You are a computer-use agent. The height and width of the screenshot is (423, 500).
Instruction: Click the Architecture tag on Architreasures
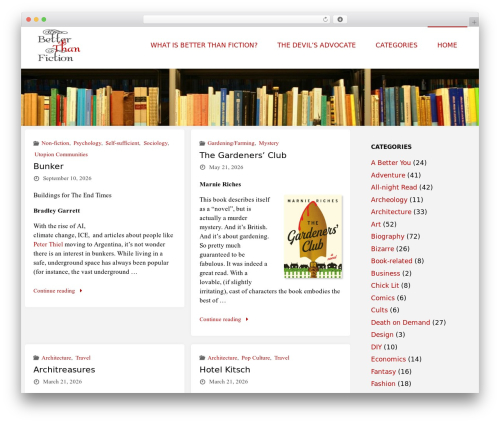click(56, 358)
